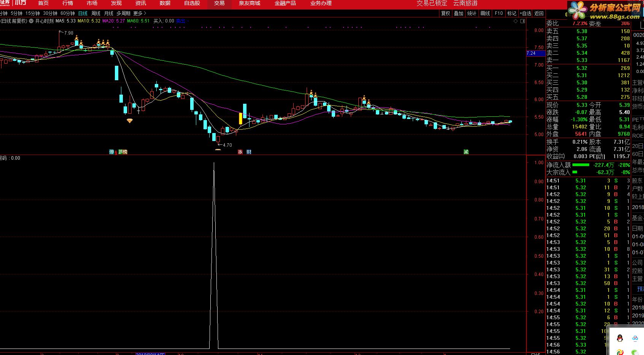Activate the 画线 drawing tool button
Viewport: 644px width, 355px height.
485,13
